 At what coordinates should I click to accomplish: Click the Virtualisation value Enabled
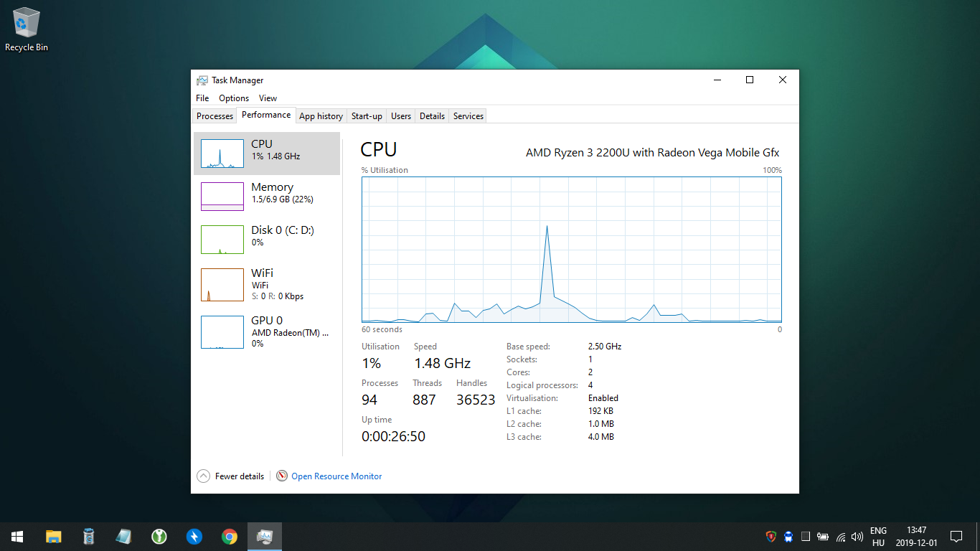click(x=603, y=398)
